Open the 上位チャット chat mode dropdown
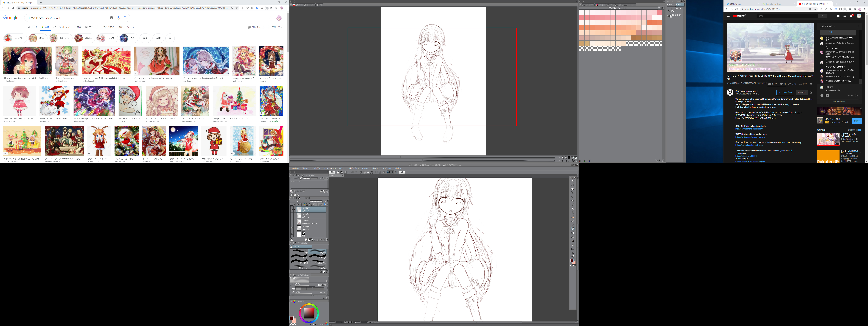 pos(828,26)
